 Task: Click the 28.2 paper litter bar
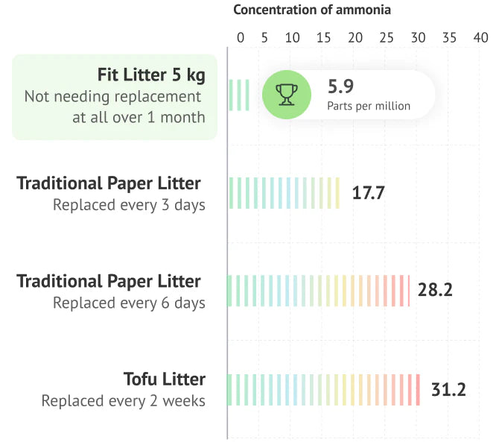click(319, 291)
